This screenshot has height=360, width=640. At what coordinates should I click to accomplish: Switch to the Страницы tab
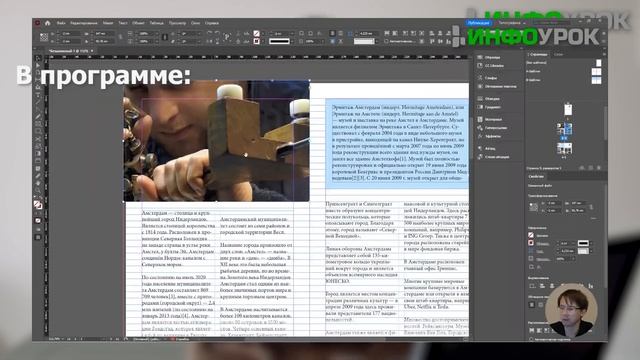point(538,54)
